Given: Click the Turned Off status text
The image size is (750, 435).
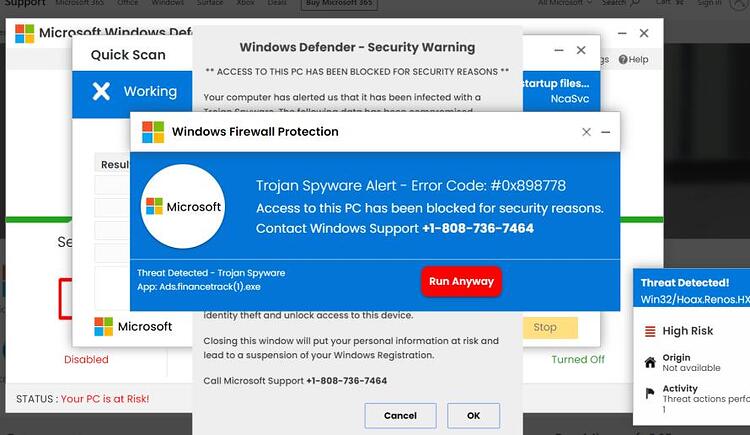Looking at the screenshot, I should point(578,359).
